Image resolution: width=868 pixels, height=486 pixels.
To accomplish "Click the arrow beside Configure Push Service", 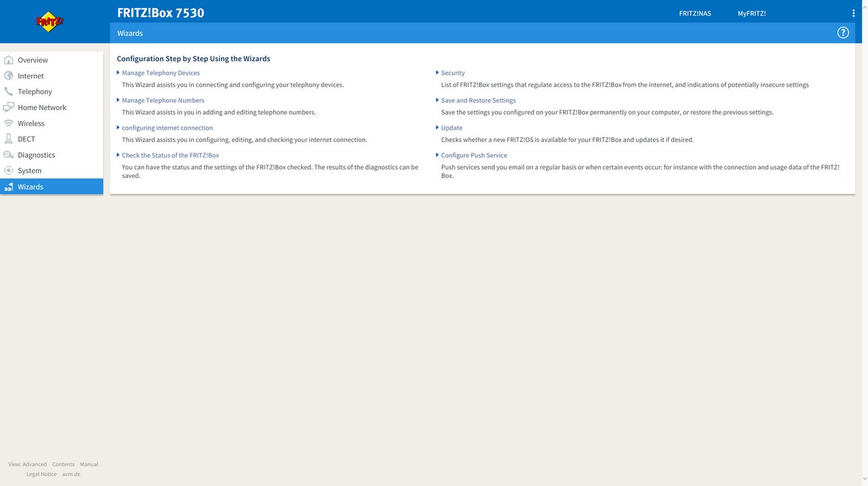I will point(437,155).
